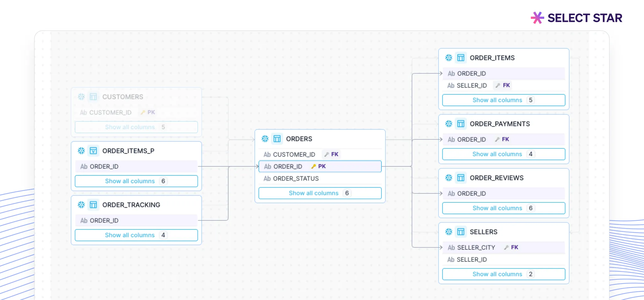The height and width of the screenshot is (300, 644).
Task: Select ORDER_STATUS column in ORDERS
Action: pos(296,179)
